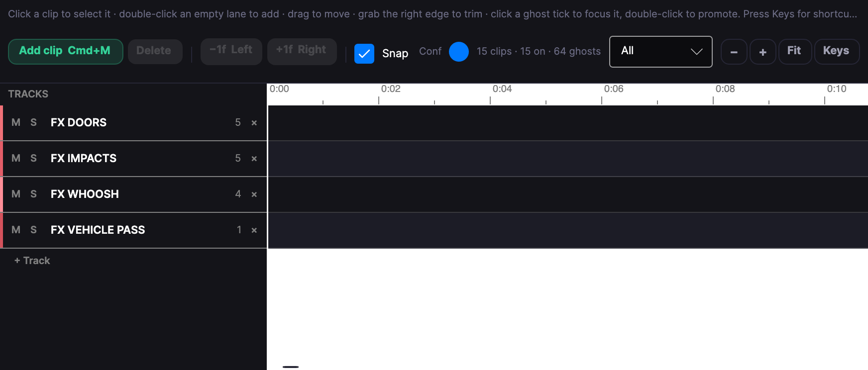
Task: Select the FX WHOOSH track name
Action: [85, 194]
